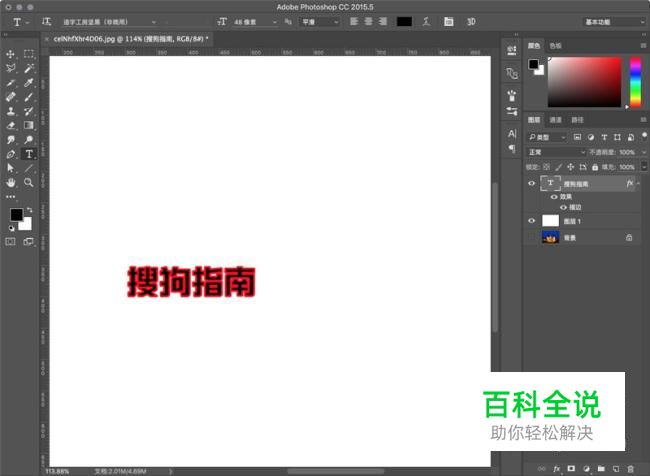
Task: Open the layer filter type dropdown
Action: point(546,137)
